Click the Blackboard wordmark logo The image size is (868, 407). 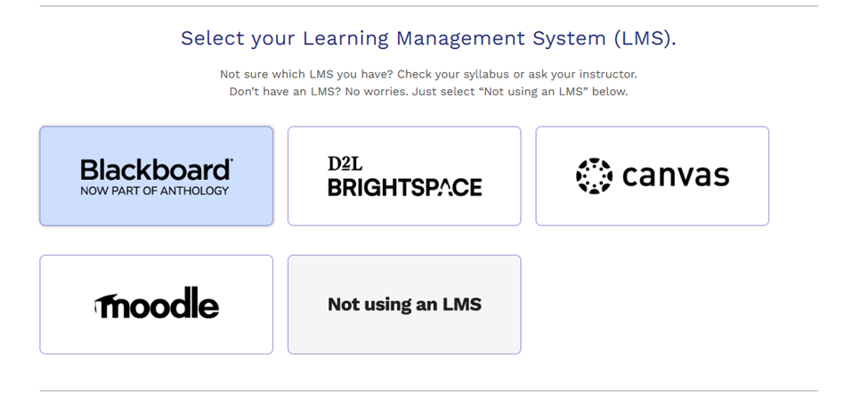(155, 169)
